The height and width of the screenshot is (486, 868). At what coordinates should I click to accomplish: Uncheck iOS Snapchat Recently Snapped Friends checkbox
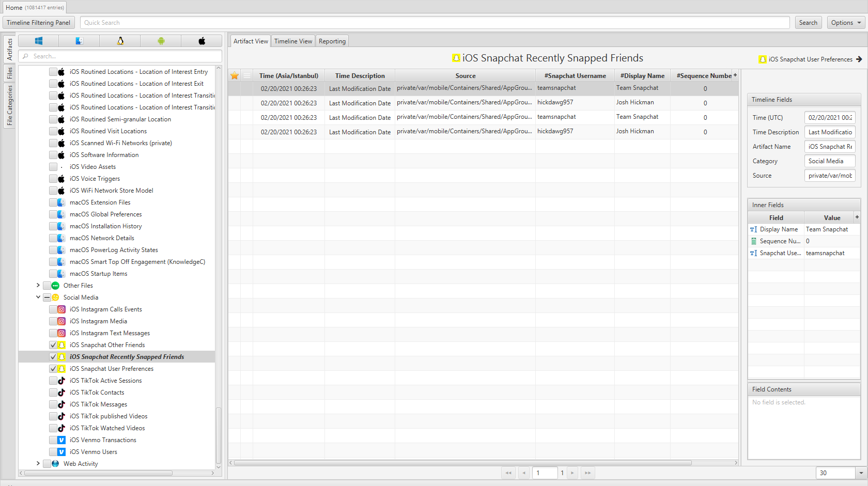[53, 357]
